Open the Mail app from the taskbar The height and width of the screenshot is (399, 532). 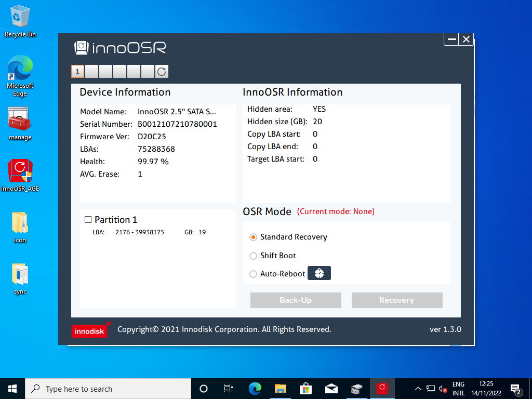click(331, 389)
